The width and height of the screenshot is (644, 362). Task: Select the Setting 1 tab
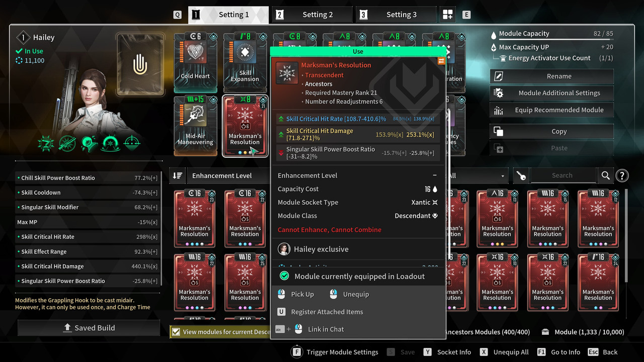coord(228,15)
